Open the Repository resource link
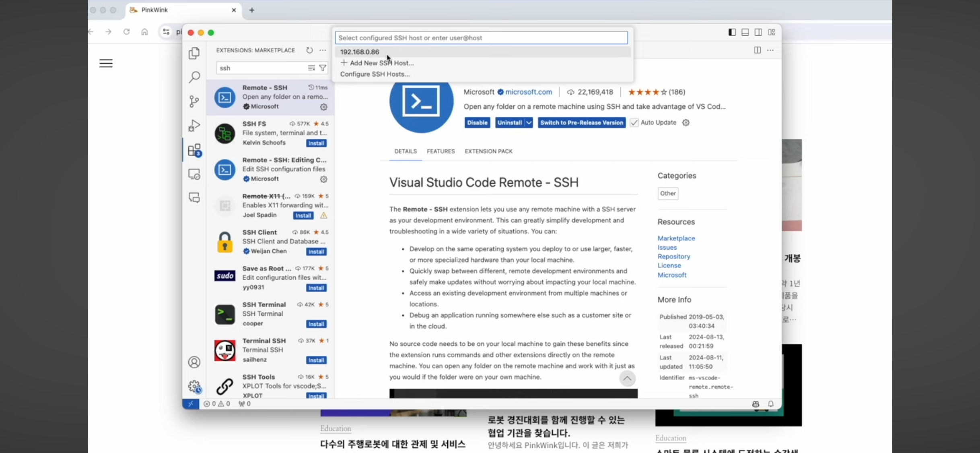Viewport: 980px width, 453px height. click(673, 256)
